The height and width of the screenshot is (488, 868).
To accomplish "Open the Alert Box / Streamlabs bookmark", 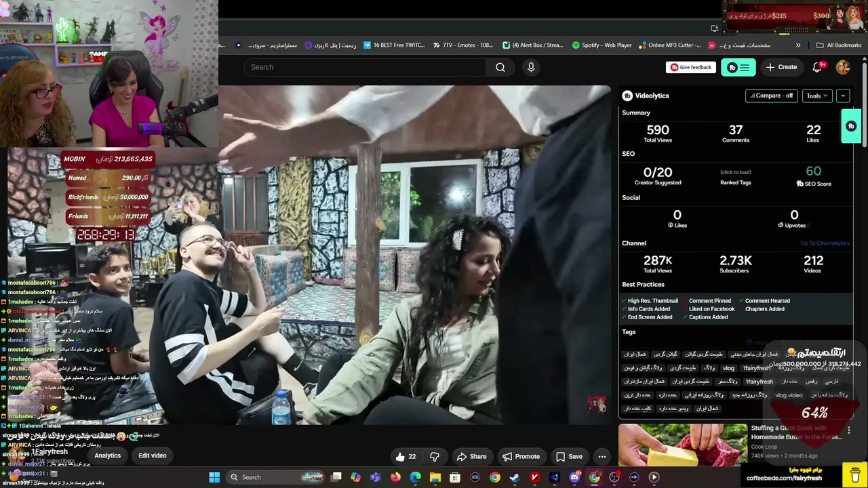I will pyautogui.click(x=532, y=45).
